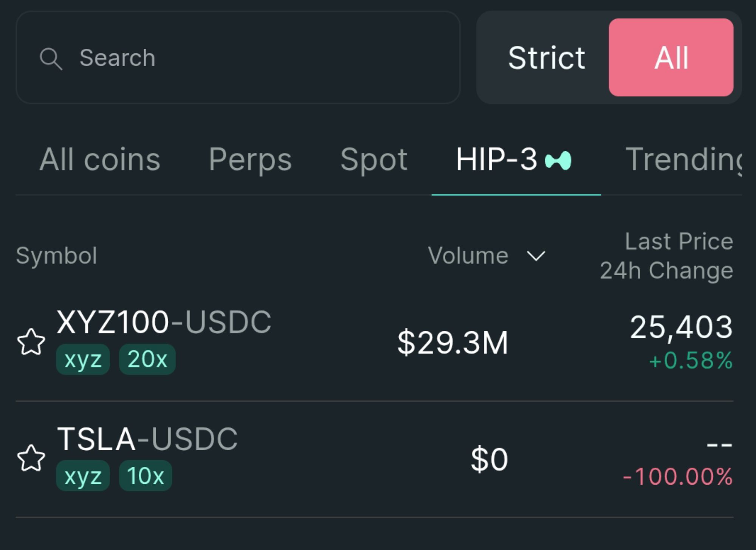Switch filter to Strict mode
Screen dimensions: 756x550
546,58
